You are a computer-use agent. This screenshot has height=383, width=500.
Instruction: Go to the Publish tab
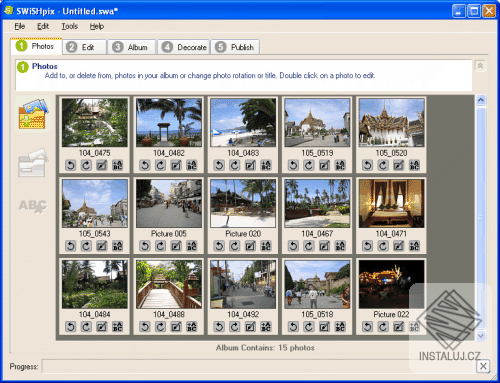click(x=235, y=47)
